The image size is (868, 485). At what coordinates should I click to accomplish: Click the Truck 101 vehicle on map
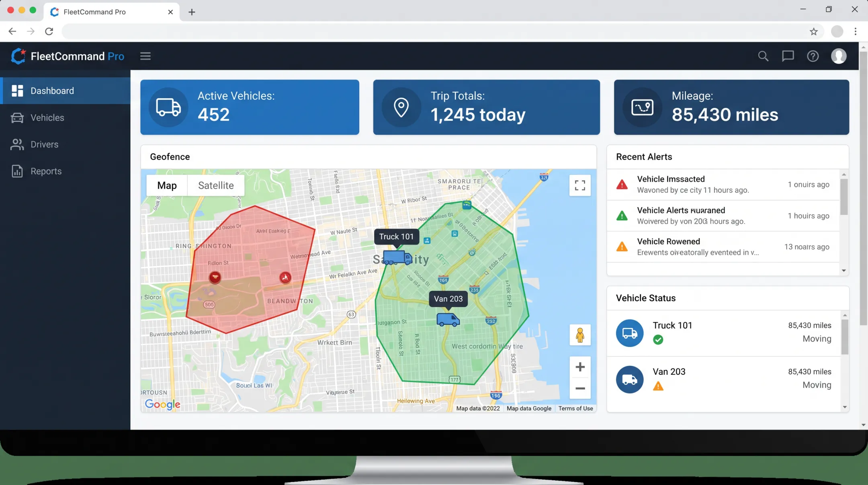click(x=397, y=257)
